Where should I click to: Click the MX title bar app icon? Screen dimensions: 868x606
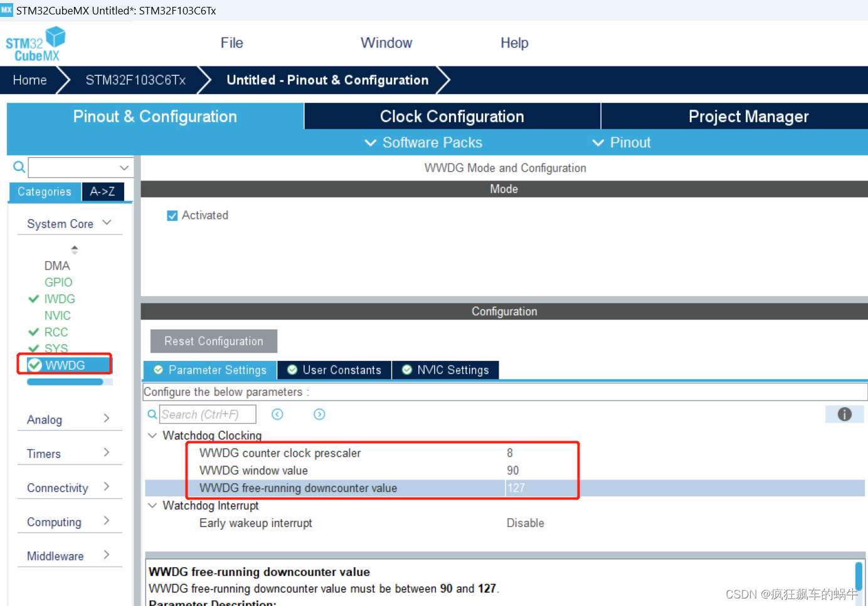(6, 10)
